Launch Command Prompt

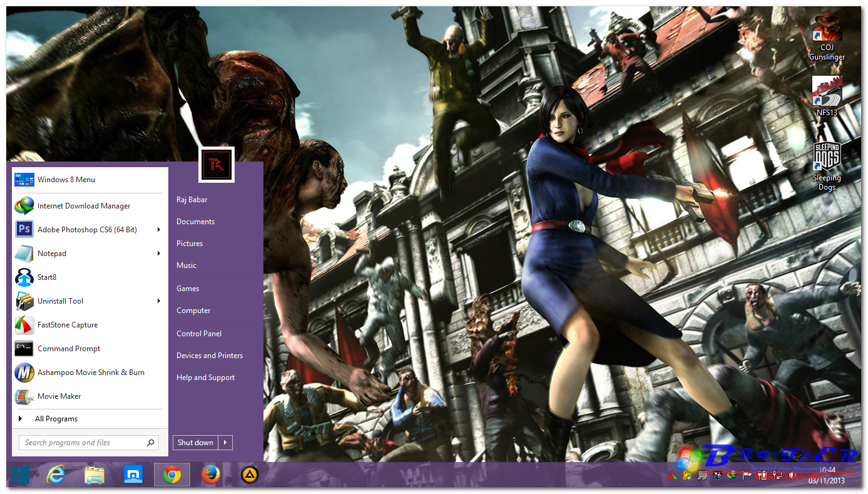coord(90,349)
